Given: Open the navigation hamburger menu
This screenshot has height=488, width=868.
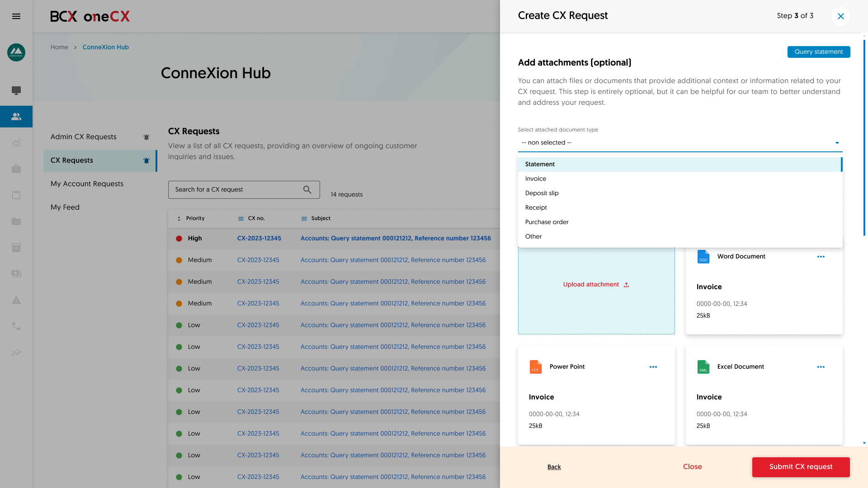Looking at the screenshot, I should click(x=16, y=16).
